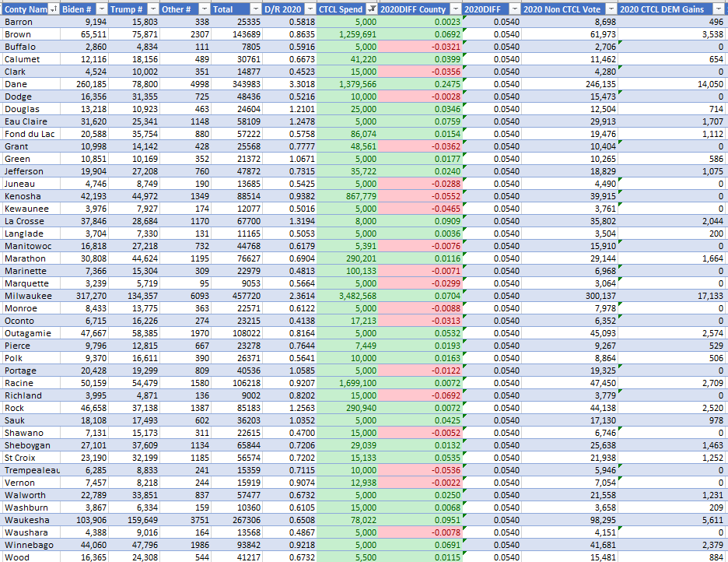The image size is (728, 562).
Task: Select the Dane county name cell
Action: (30, 84)
